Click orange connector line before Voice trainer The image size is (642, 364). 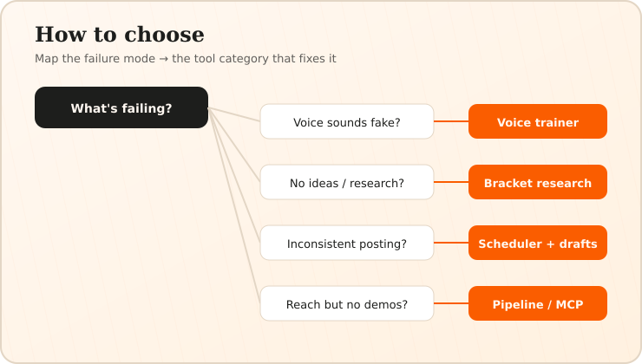coord(451,121)
